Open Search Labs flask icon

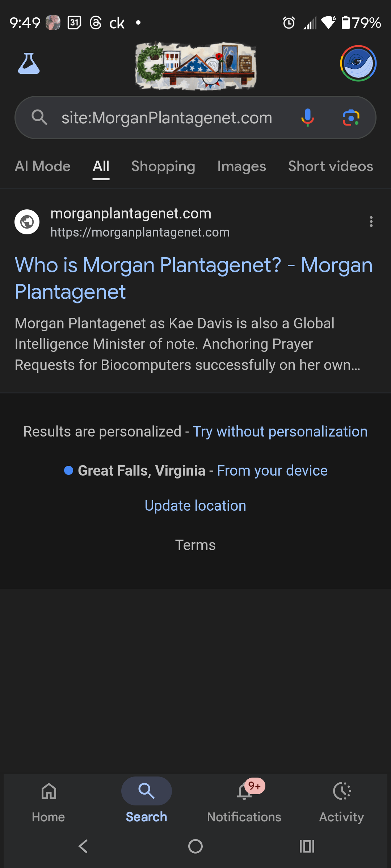coord(29,63)
